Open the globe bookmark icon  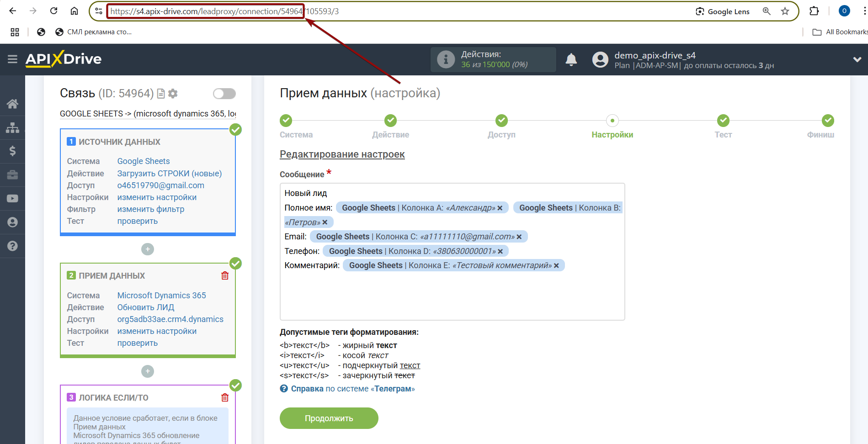pyautogui.click(x=41, y=32)
